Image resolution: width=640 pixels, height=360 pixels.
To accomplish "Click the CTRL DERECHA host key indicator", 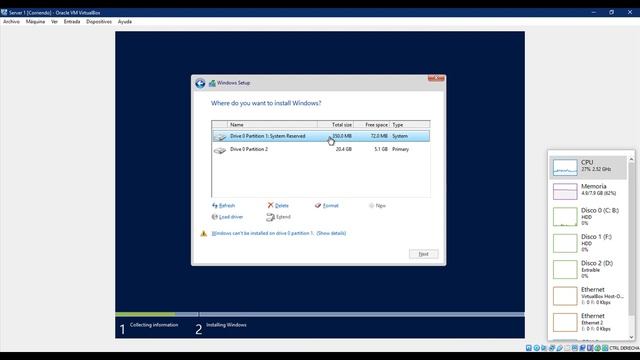I will [x=624, y=348].
